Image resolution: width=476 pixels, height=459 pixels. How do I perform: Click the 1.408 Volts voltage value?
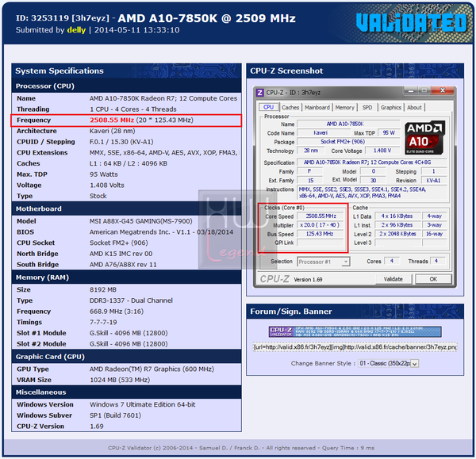click(107, 185)
